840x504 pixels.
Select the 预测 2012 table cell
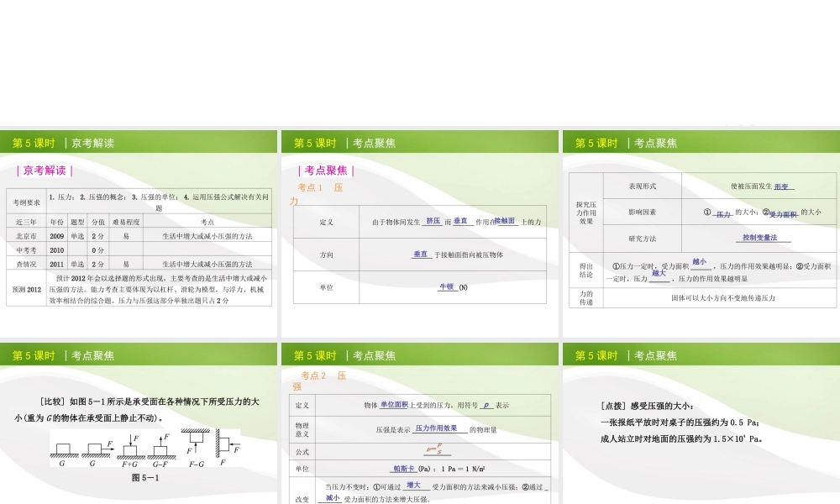point(26,289)
